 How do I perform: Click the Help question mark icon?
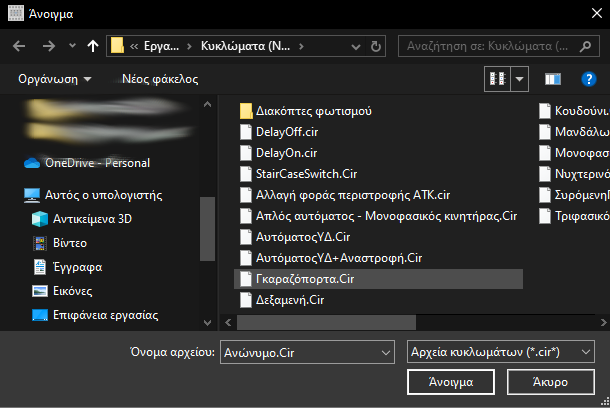tap(588, 78)
